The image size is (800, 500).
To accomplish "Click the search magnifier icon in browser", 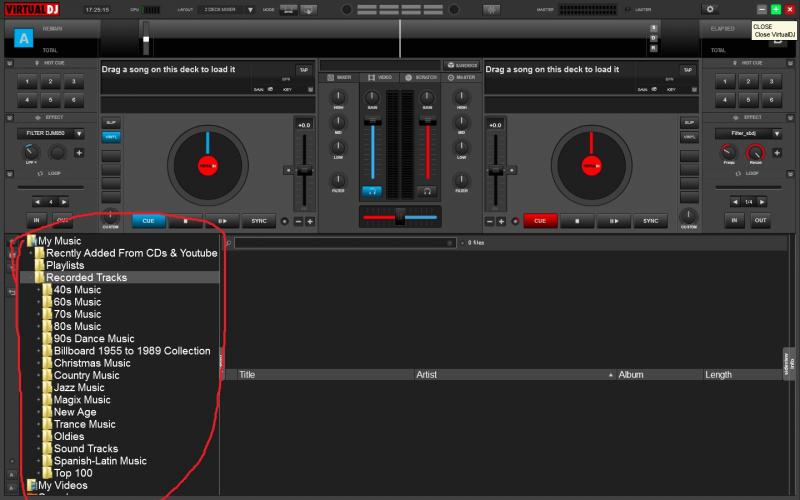I will point(229,243).
